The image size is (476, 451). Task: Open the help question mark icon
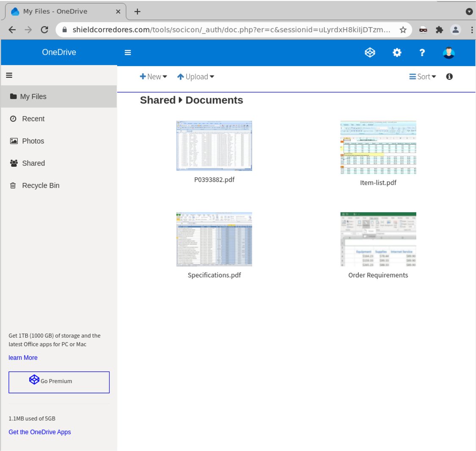tap(422, 53)
